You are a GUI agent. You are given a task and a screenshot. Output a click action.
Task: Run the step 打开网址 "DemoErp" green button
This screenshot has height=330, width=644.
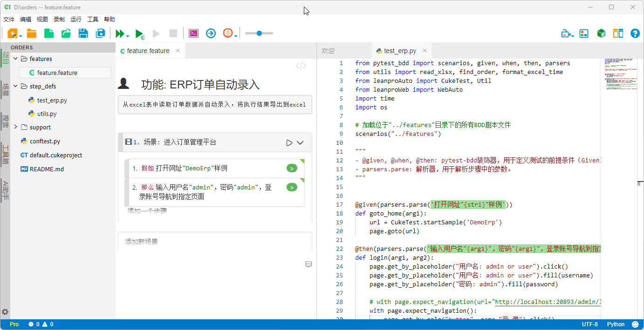coord(292,168)
